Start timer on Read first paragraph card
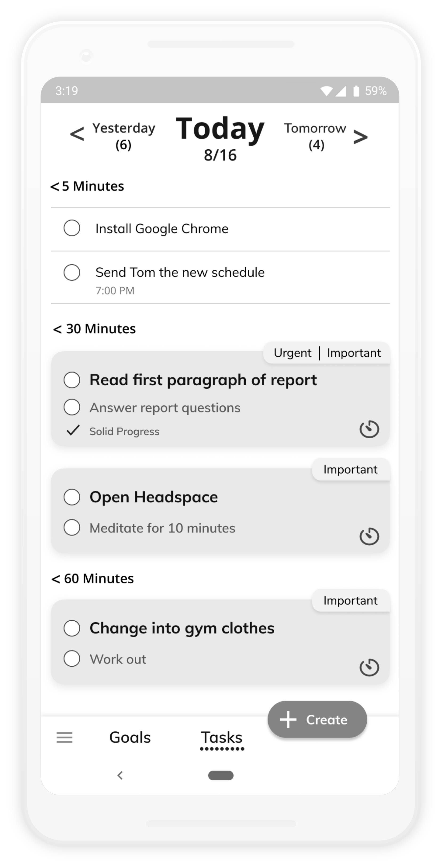 [x=369, y=429]
